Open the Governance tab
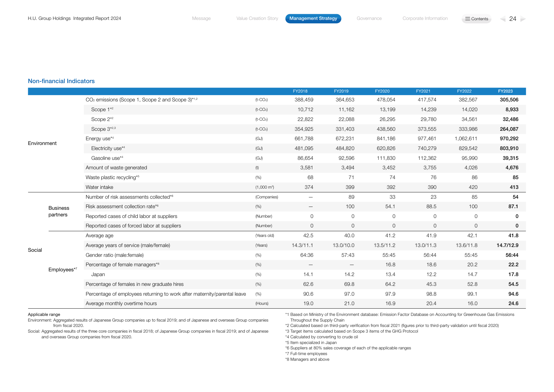 click(369, 18)
